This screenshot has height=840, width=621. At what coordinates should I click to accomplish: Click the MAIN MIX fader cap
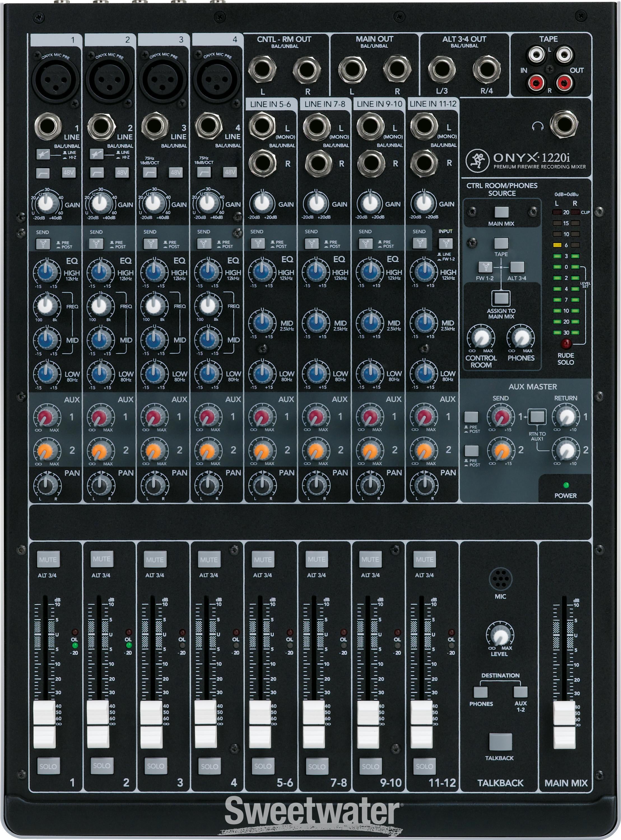[565, 725]
